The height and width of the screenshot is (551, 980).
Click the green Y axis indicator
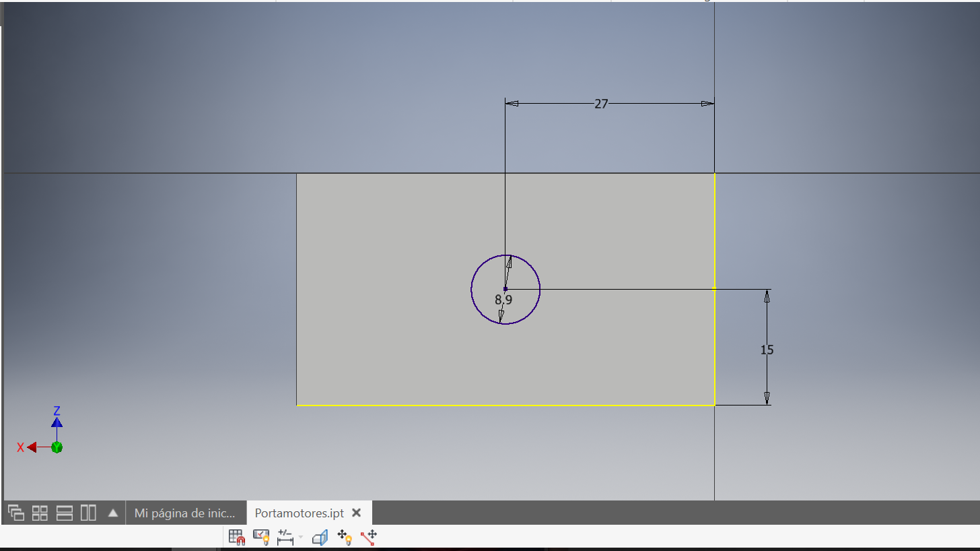(57, 447)
